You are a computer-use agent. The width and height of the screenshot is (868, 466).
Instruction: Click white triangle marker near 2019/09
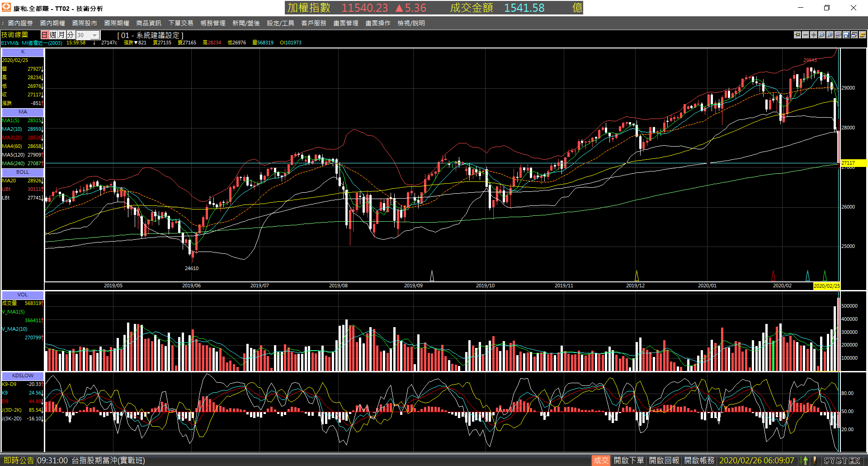432,276
